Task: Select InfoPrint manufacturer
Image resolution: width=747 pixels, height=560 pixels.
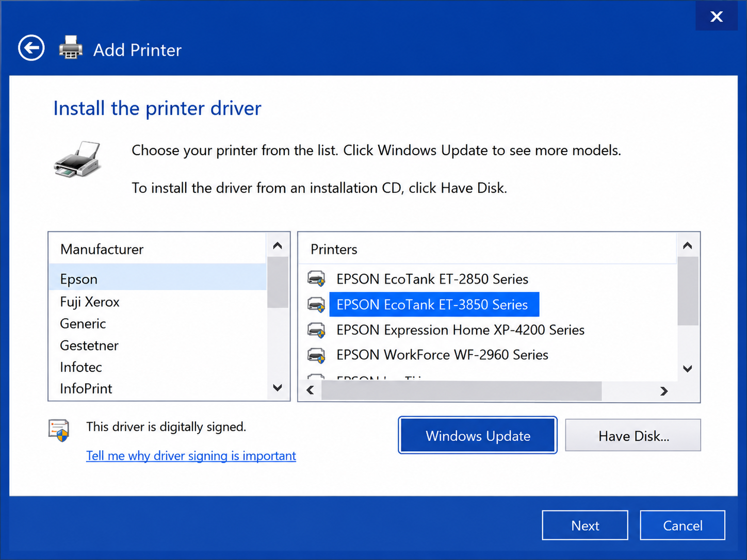Action: point(158,388)
